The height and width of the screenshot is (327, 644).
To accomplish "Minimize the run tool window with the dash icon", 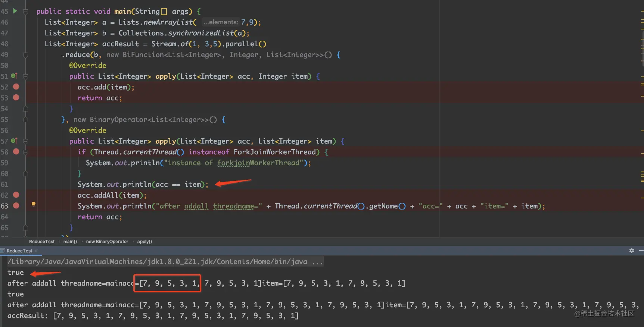I will 641,251.
